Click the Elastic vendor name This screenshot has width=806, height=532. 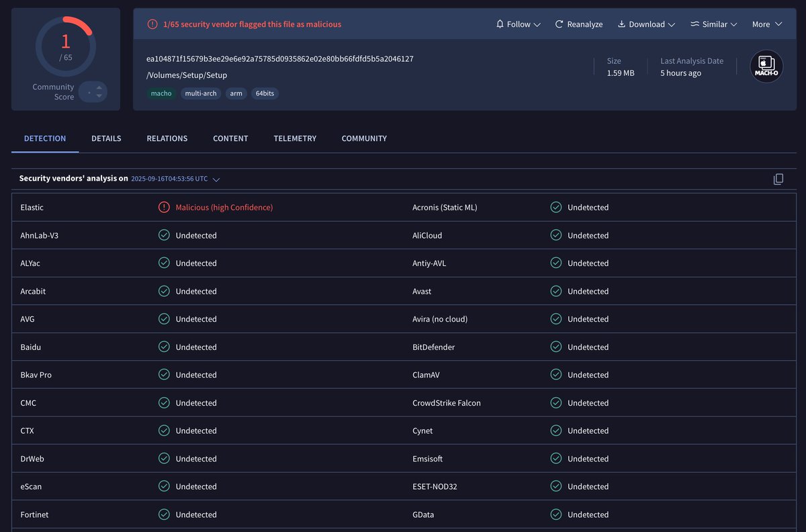[32, 208]
